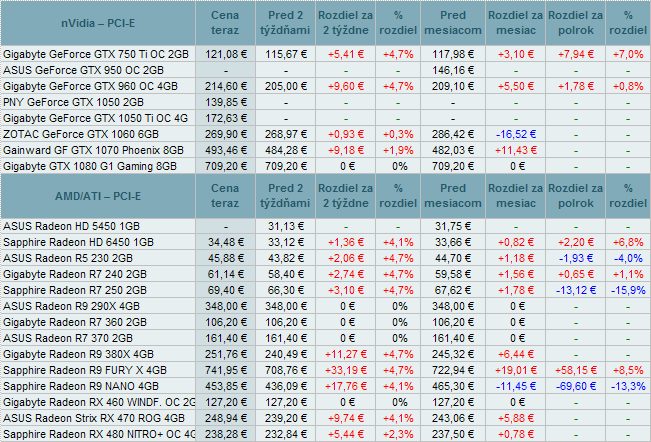This screenshot has height=442, width=651.
Task: Select the '-4,0%' cell in R5 230 row
Action: 628,258
